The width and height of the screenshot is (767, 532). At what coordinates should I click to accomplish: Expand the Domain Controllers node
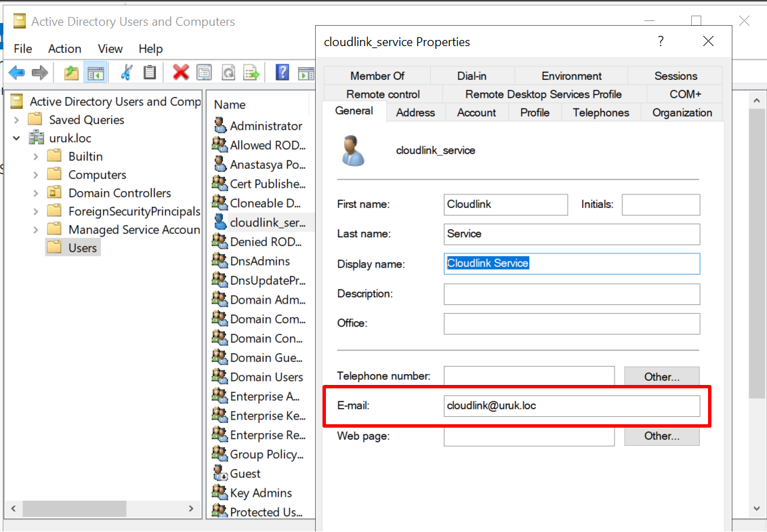[36, 193]
